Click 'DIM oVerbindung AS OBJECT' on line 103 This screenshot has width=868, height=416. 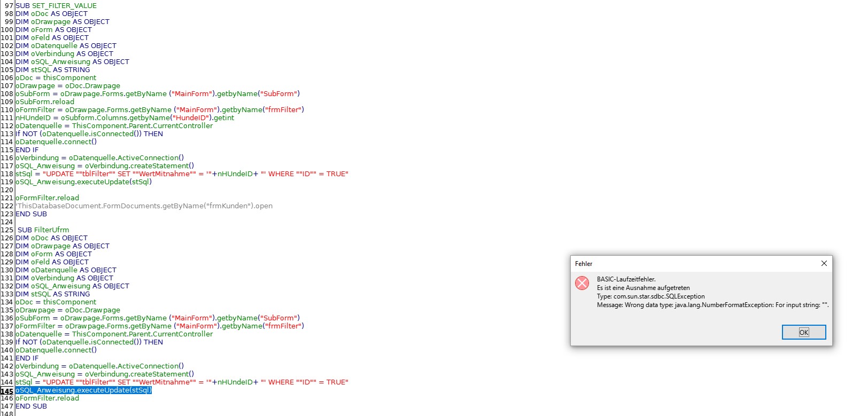click(x=64, y=54)
